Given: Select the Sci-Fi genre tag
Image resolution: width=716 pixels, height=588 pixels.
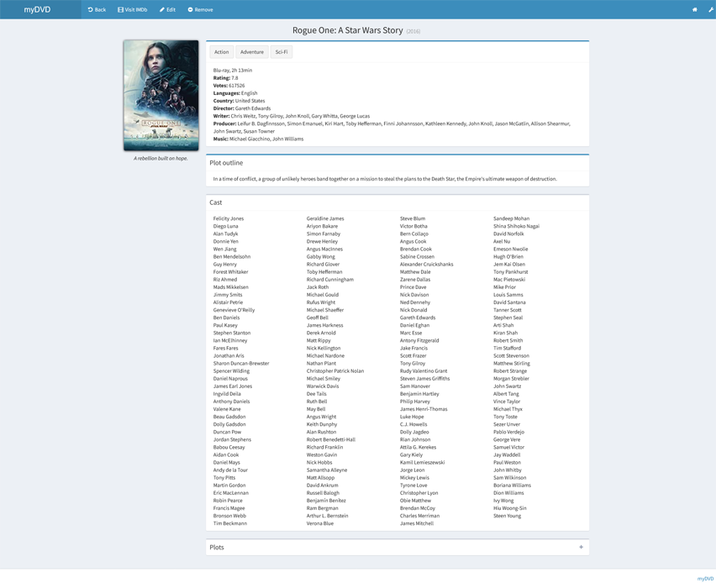Looking at the screenshot, I should click(x=282, y=52).
